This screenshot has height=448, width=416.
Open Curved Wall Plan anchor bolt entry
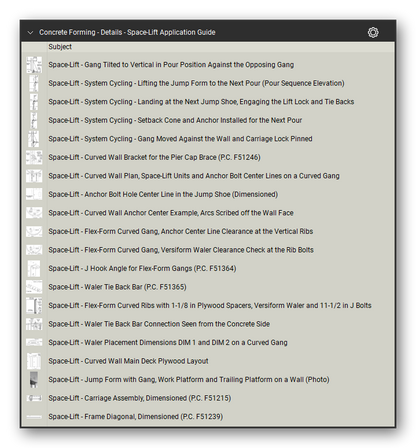click(194, 176)
